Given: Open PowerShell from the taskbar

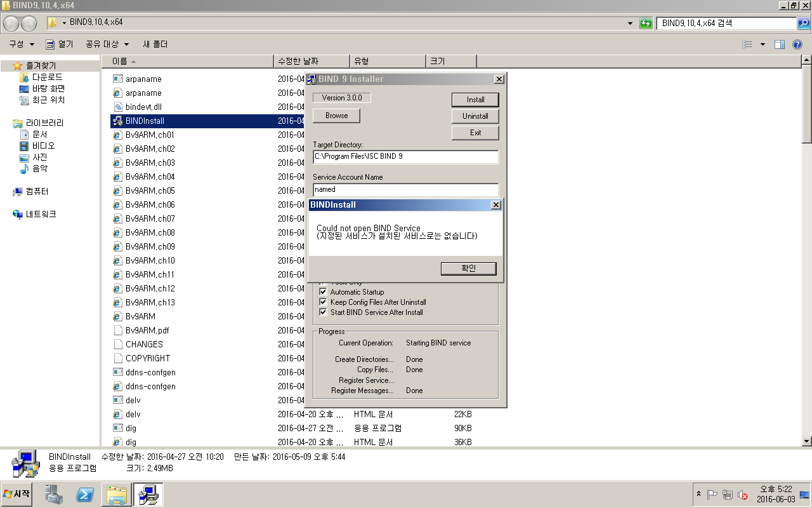Looking at the screenshot, I should 85,494.
